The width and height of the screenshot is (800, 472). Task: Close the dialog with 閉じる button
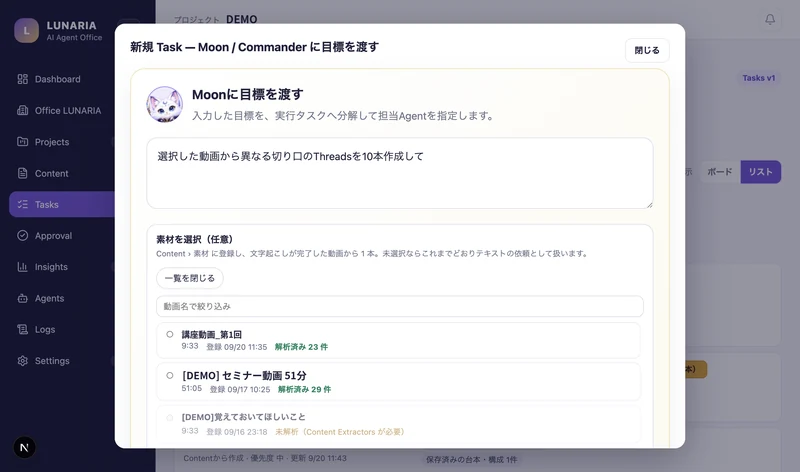(x=647, y=50)
